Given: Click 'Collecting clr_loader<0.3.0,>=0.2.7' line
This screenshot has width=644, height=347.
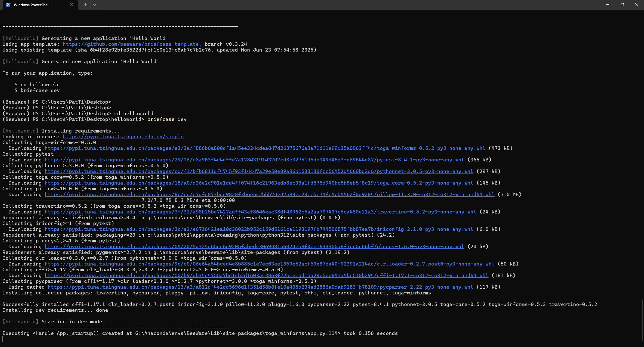Looking at the screenshot, I should point(125,258).
